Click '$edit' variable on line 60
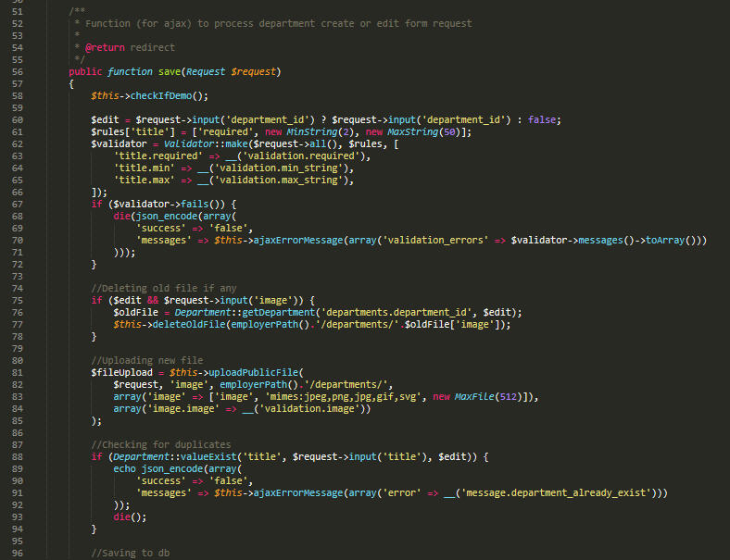The height and width of the screenshot is (560, 730). coord(106,120)
